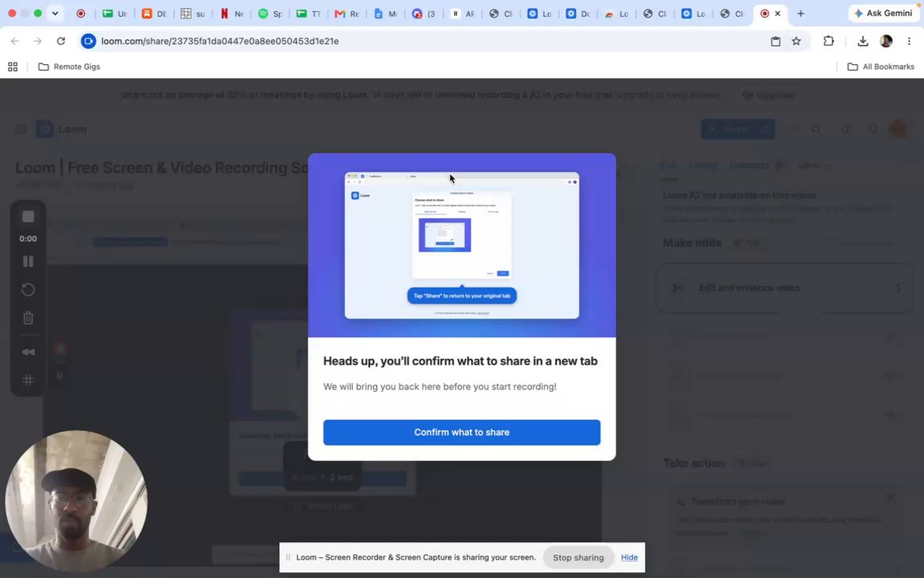Switch to the Gmail tab
924x578 pixels.
coord(346,13)
